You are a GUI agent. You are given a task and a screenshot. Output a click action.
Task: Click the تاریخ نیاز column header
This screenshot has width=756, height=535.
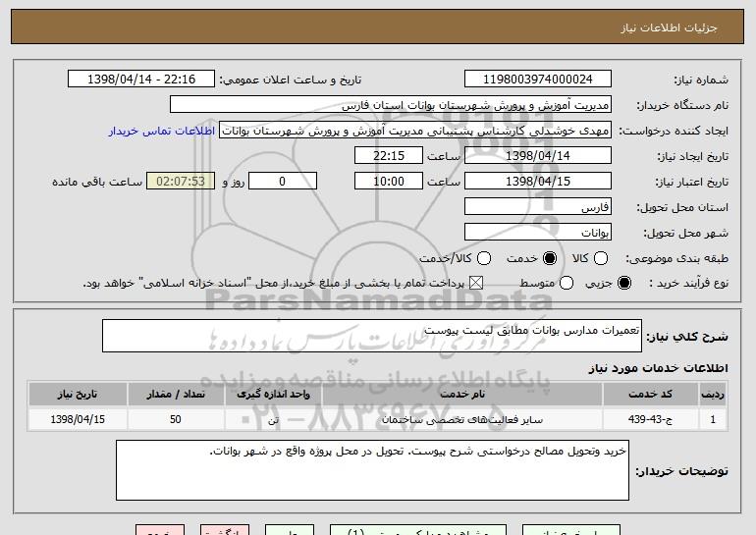[78, 395]
